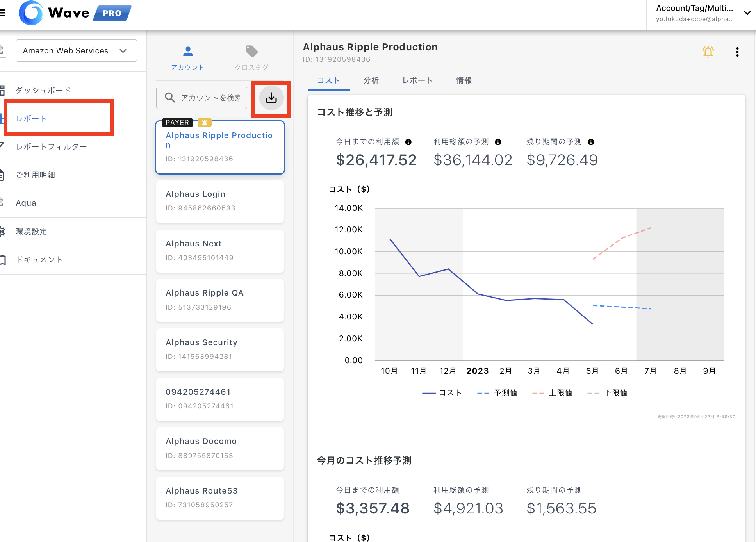Click info icon beside 利用総額の予測
The width and height of the screenshot is (756, 542).
[x=498, y=142]
